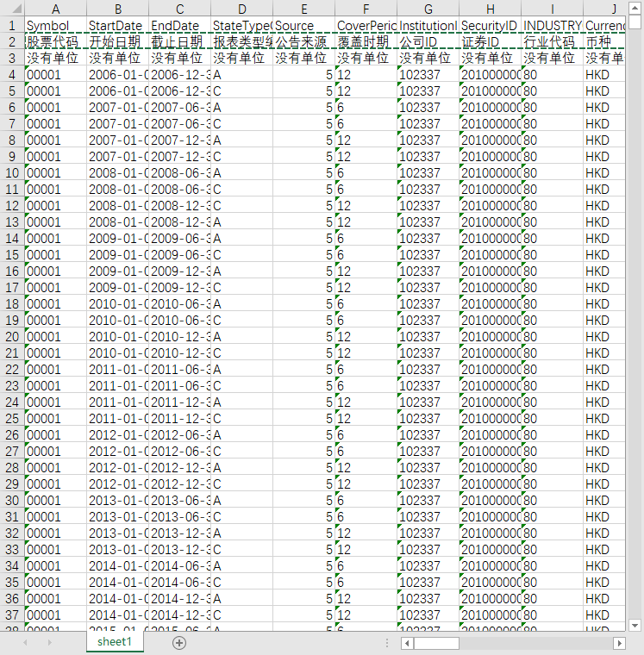The height and width of the screenshot is (655, 644).
Task: Click the INDUSTRY header cell
Action: (x=552, y=26)
